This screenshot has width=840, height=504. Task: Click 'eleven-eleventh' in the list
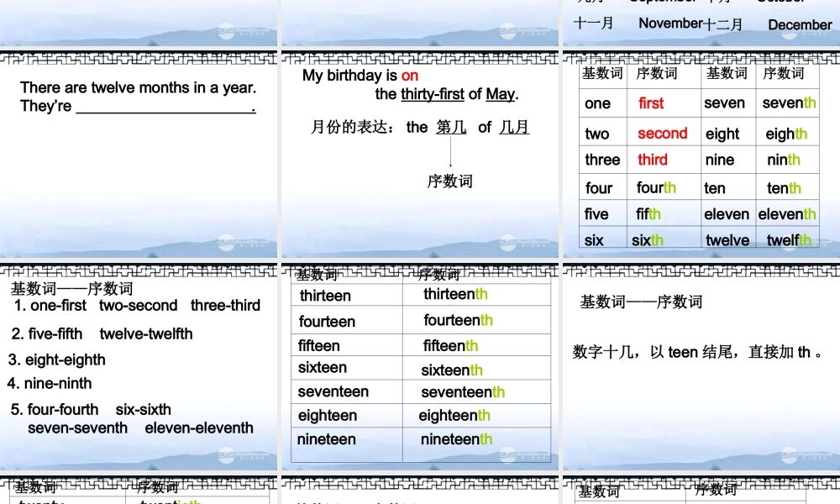[199, 428]
